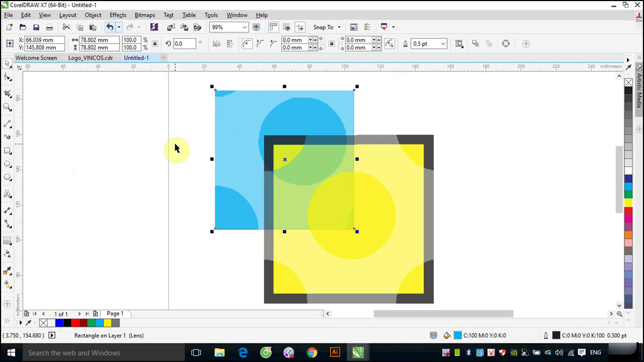Switch to the Logo_VINCOS.cdr tab
The image size is (644, 362).
coord(90,57)
